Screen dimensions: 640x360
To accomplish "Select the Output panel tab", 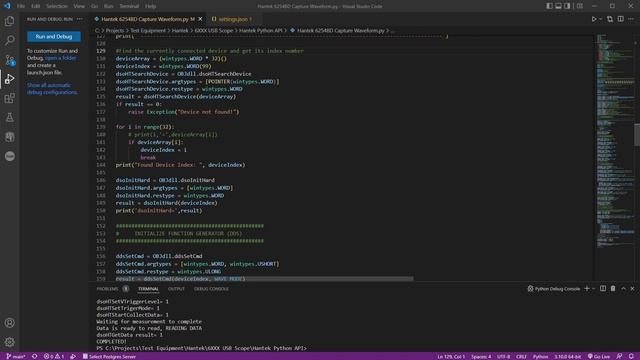I will point(176,289).
